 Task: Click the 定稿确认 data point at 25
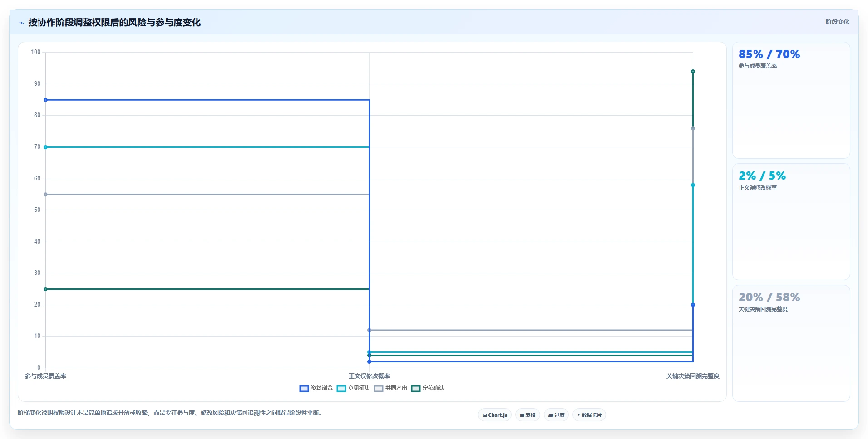[x=45, y=289]
